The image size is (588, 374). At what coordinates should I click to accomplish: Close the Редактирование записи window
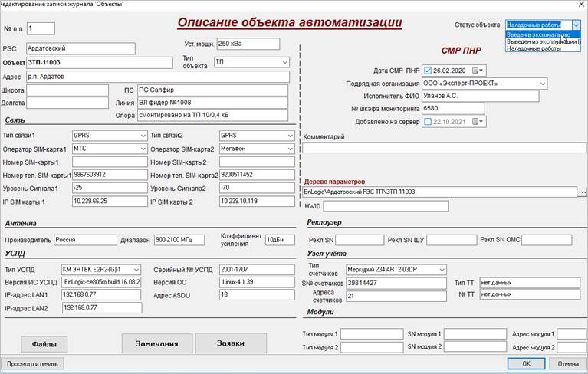[580, 4]
